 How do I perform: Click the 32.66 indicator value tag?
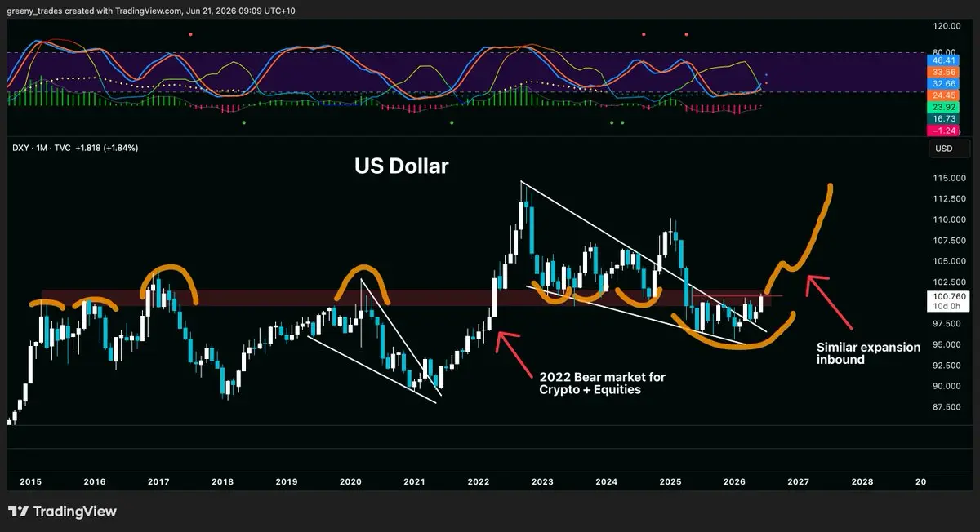click(x=944, y=83)
